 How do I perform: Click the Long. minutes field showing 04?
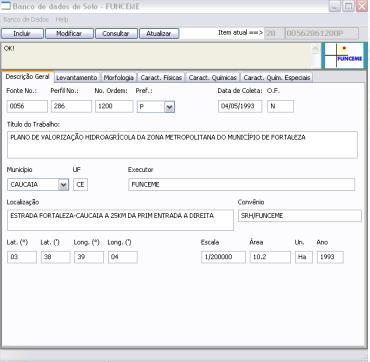point(123,257)
